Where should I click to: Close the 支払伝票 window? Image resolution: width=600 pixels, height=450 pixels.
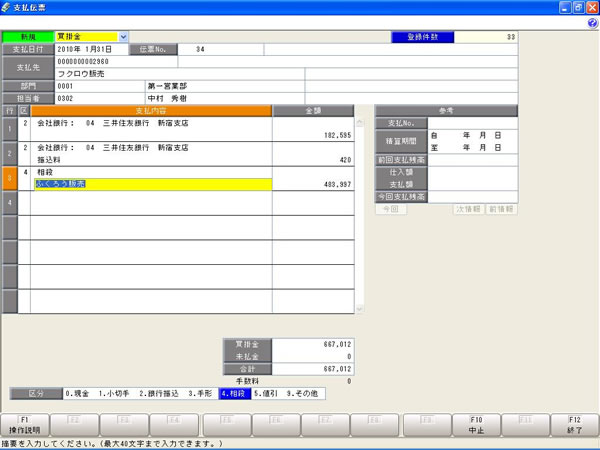coord(592,7)
